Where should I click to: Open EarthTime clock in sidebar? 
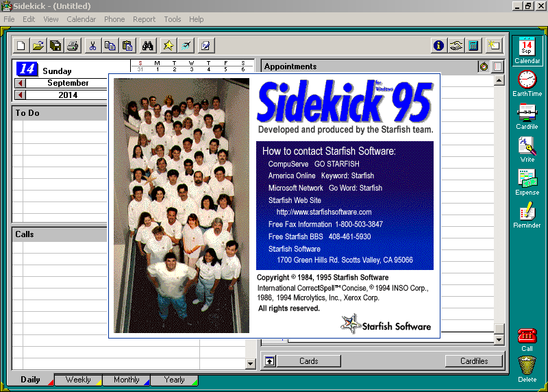tap(527, 83)
